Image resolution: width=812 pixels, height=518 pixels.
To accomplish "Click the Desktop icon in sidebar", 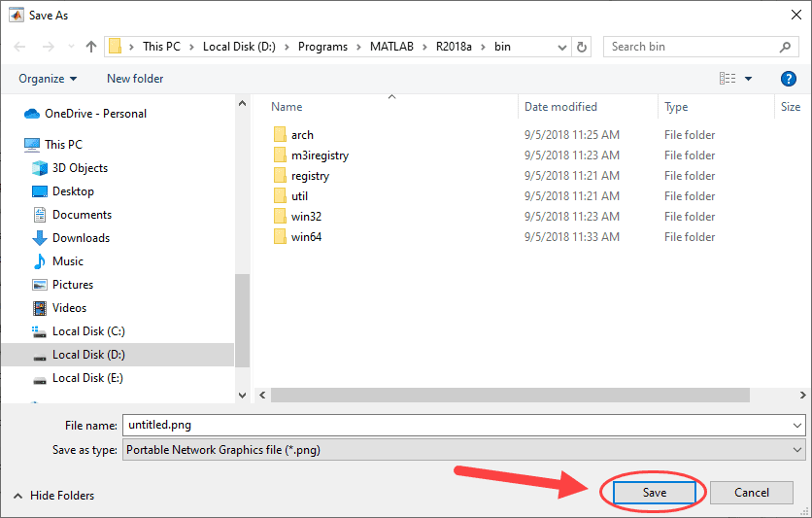I will click(40, 191).
